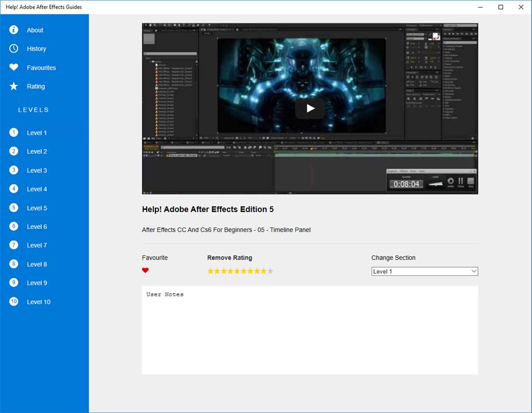Image resolution: width=532 pixels, height=413 pixels.
Task: Open the Level 2 section
Action: tap(37, 151)
